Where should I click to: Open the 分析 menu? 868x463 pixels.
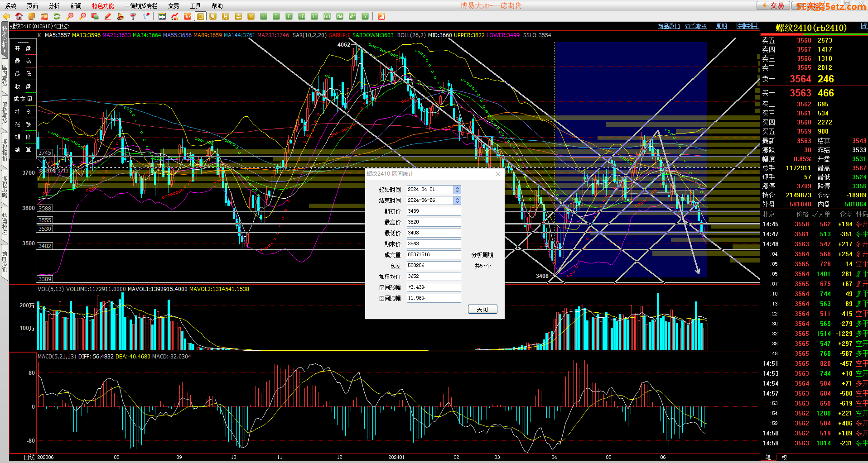coord(54,6)
